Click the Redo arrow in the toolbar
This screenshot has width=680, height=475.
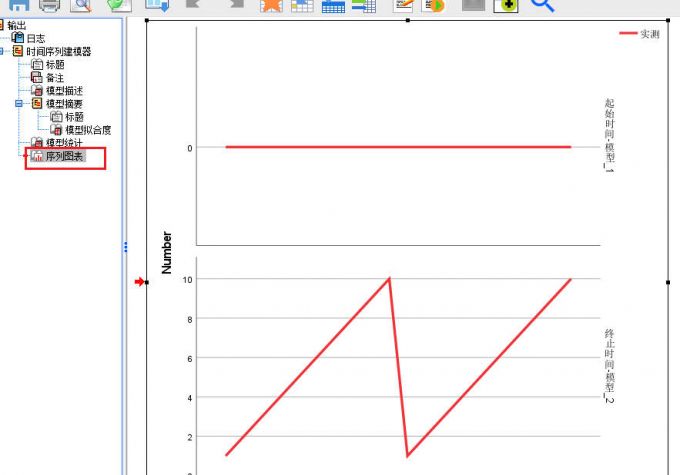(236, 4)
